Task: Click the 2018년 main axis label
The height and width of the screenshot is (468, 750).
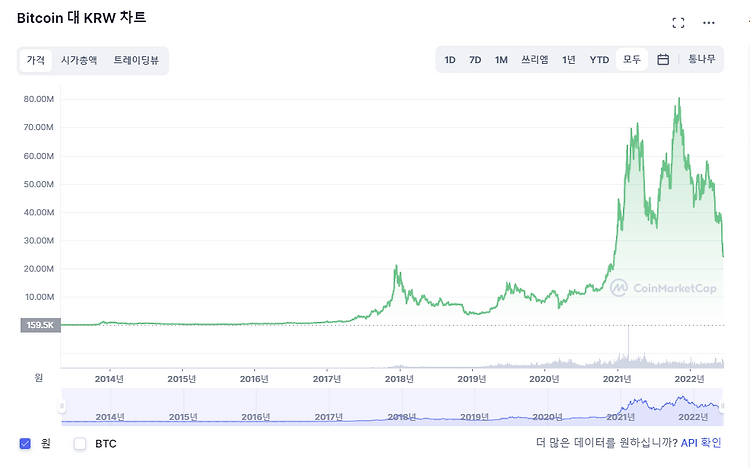Action: 399,379
